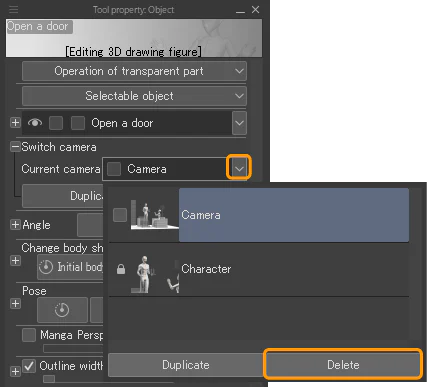
Task: Close the Tool property panel
Action: tap(256, 10)
